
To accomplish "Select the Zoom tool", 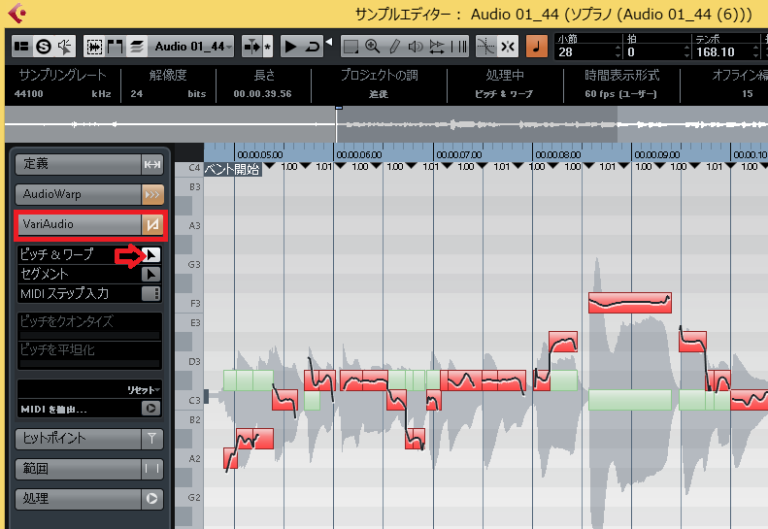I will click(x=372, y=47).
